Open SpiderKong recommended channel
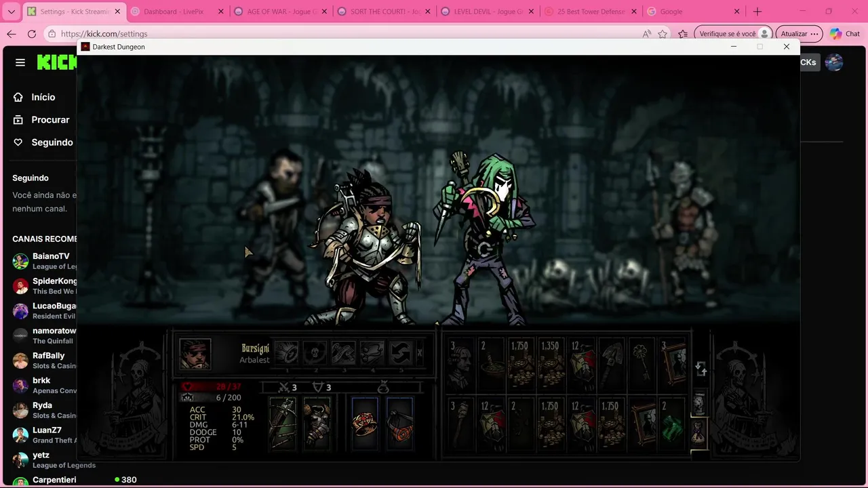 pos(45,286)
